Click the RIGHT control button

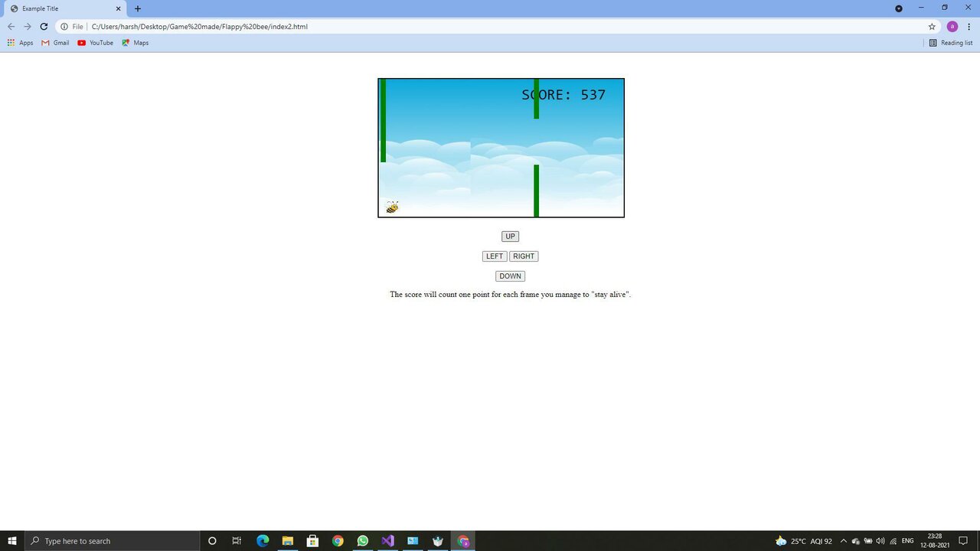click(524, 256)
